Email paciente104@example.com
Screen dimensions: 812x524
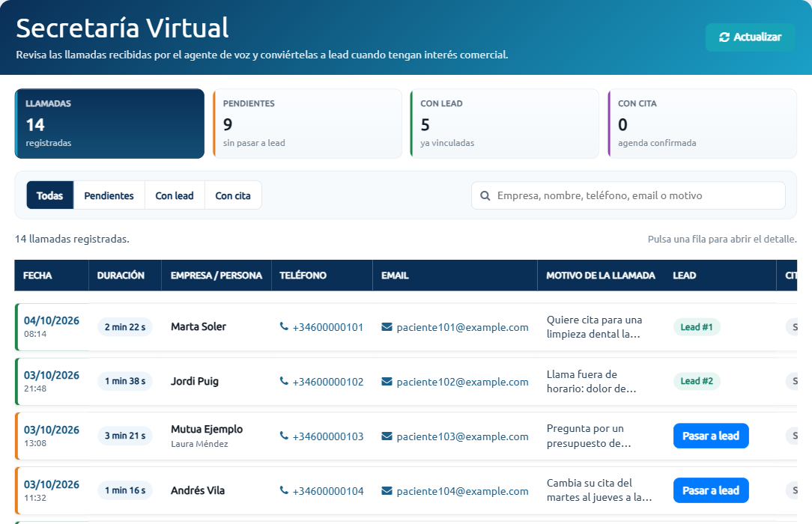(462, 491)
